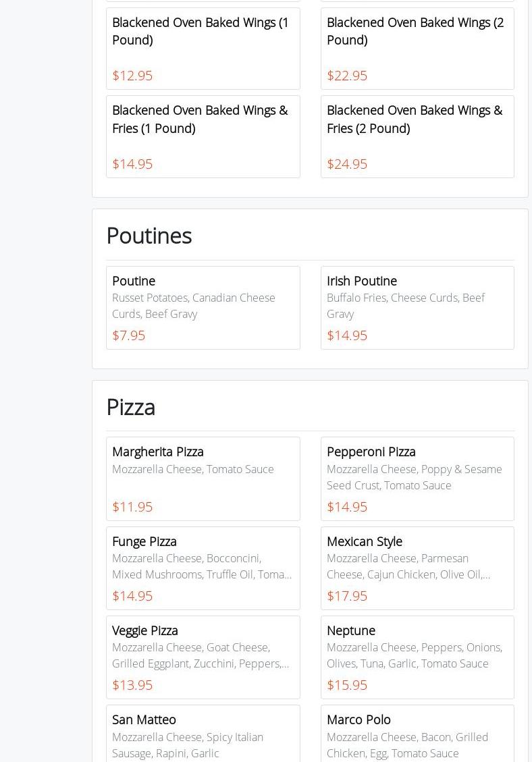This screenshot has height=762, width=532.
Task: Select Blackened Oven Baked Wings (1 Pound)
Action: tap(203, 49)
